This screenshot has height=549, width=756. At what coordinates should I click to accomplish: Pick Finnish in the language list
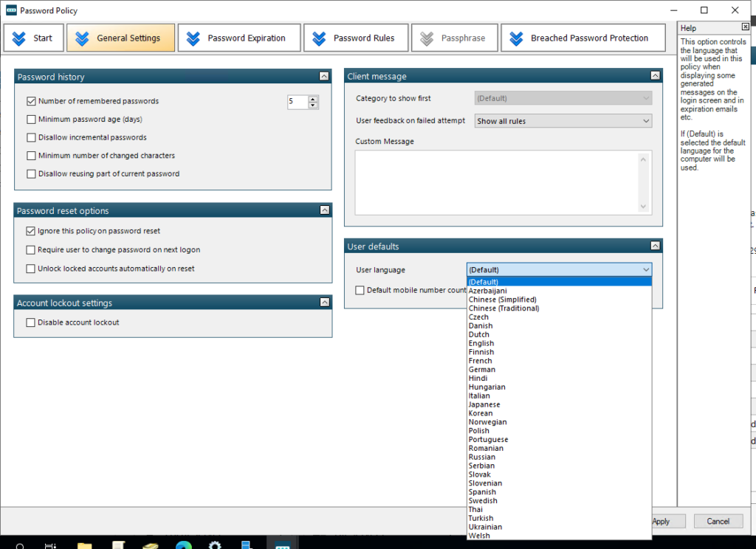[560, 352]
